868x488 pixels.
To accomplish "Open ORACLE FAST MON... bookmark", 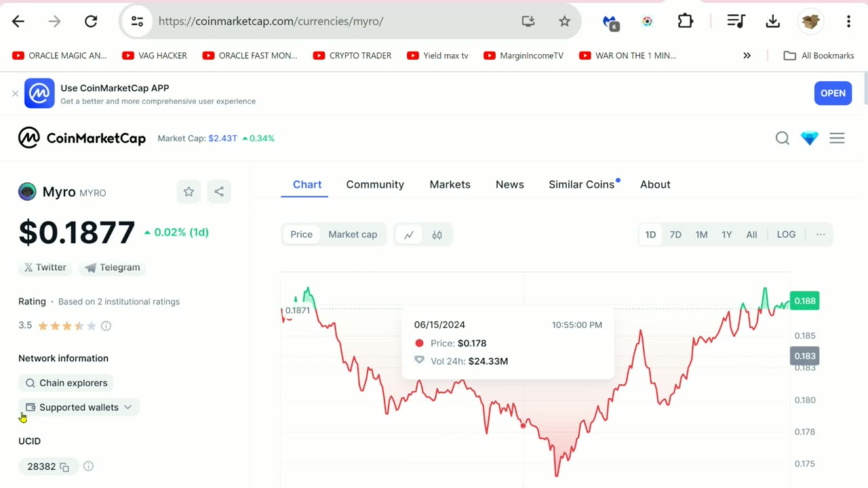I will 250,56.
